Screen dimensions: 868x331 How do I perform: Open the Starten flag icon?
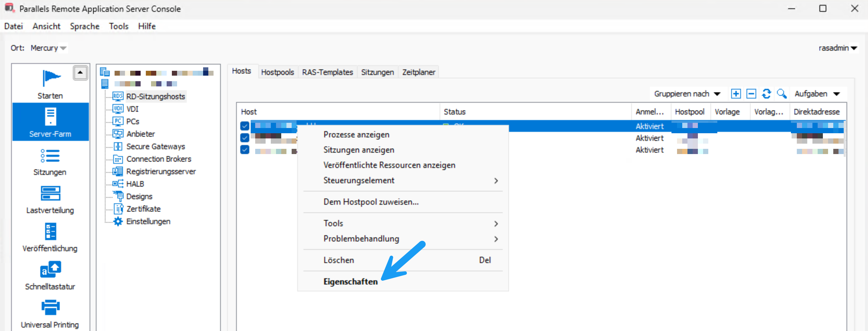coord(50,78)
